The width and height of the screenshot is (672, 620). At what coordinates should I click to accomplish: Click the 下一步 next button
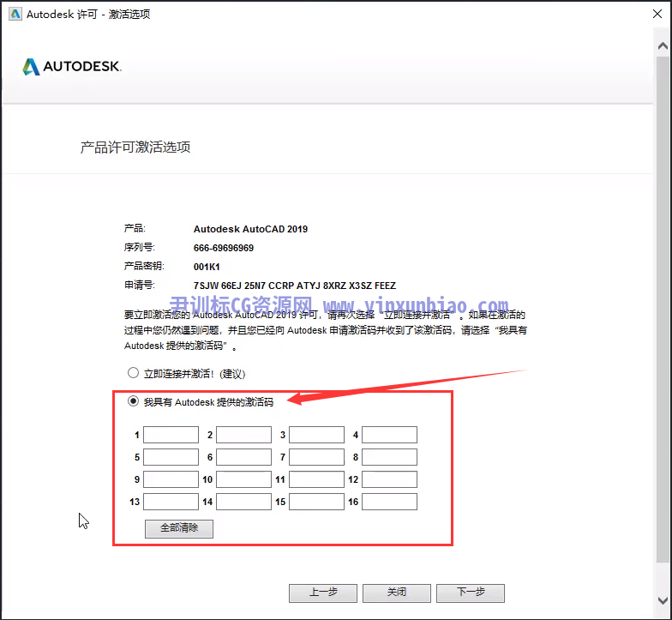tap(471, 593)
